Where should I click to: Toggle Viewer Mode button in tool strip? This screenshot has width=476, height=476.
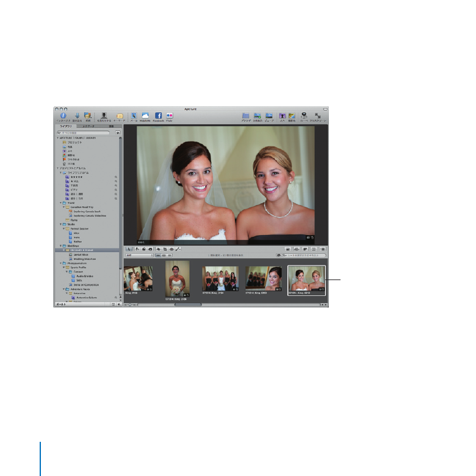[314, 249]
